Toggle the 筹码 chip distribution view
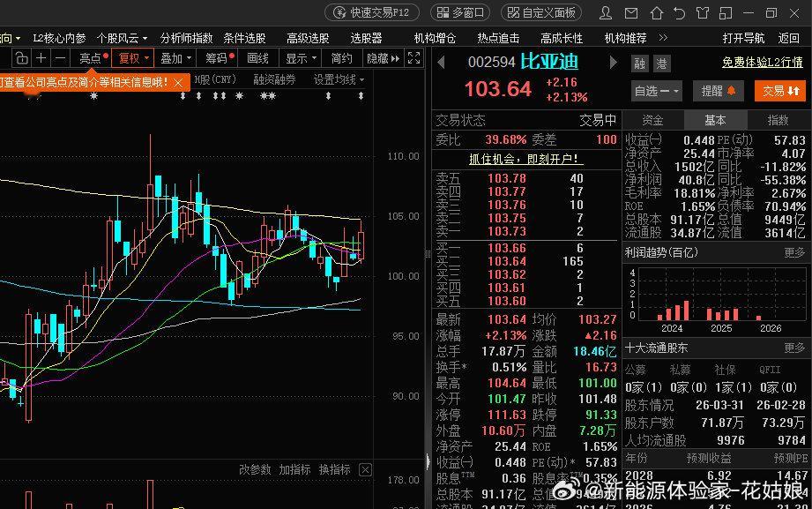 tap(219, 58)
